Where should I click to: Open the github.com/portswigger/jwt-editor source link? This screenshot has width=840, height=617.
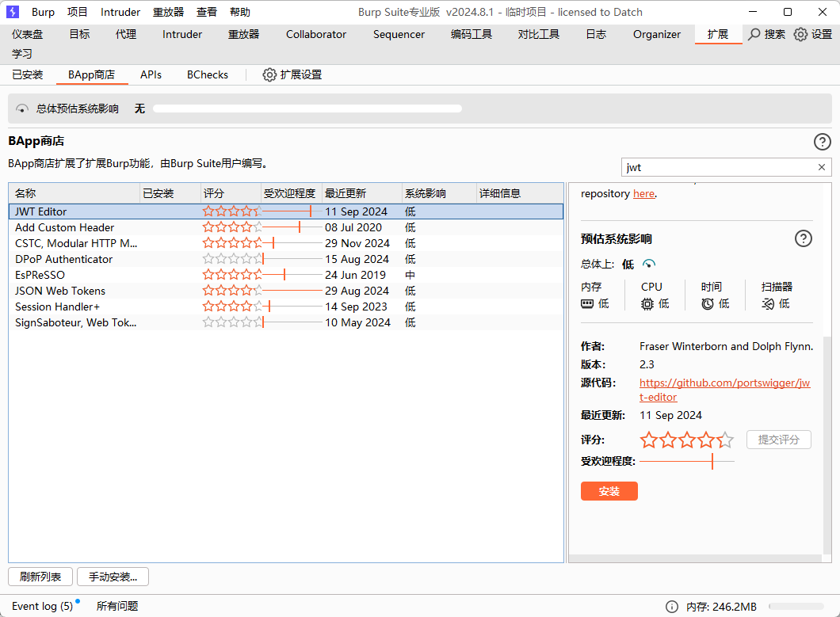[725, 390]
